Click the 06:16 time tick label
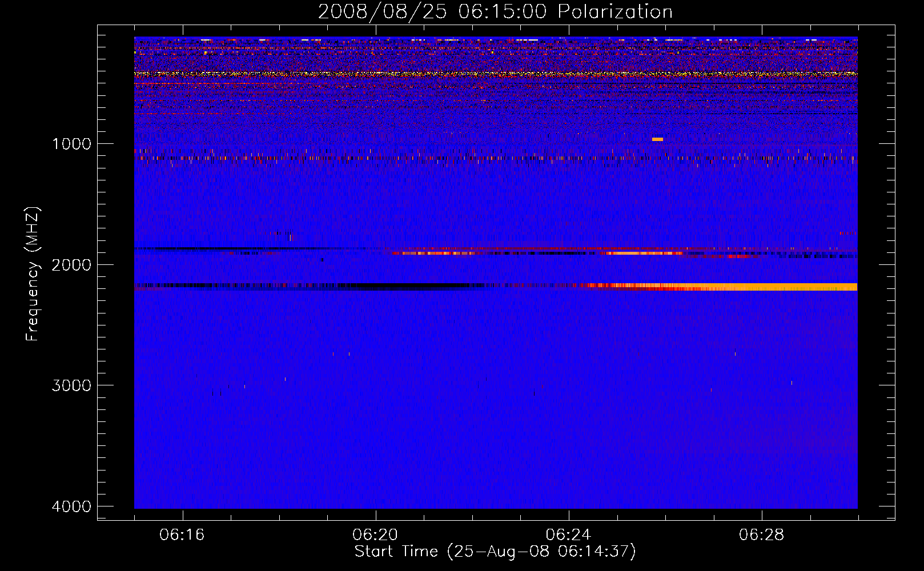924x571 pixels. pos(182,535)
